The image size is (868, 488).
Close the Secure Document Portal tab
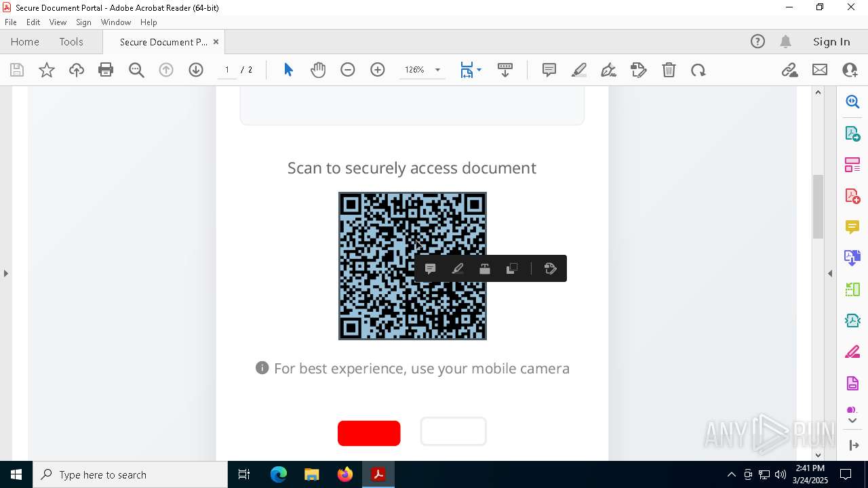pos(216,41)
